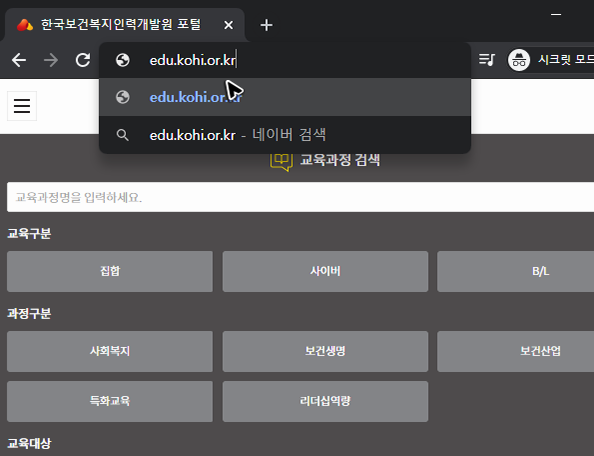Image resolution: width=594 pixels, height=456 pixels.
Task: Click the 교육과정 검색 heading text
Action: (340, 160)
